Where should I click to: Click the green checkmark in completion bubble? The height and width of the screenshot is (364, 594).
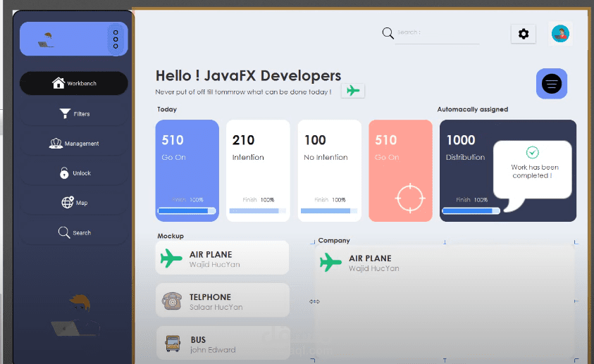click(532, 152)
